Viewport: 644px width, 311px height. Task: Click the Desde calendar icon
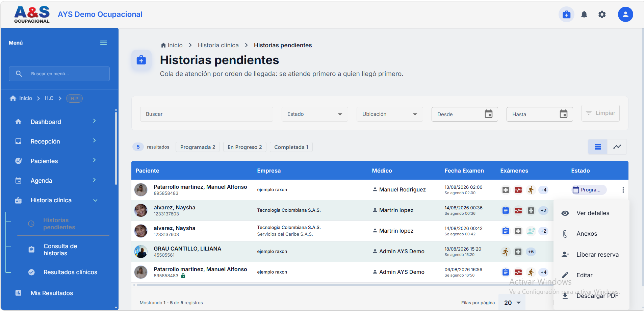click(x=488, y=114)
